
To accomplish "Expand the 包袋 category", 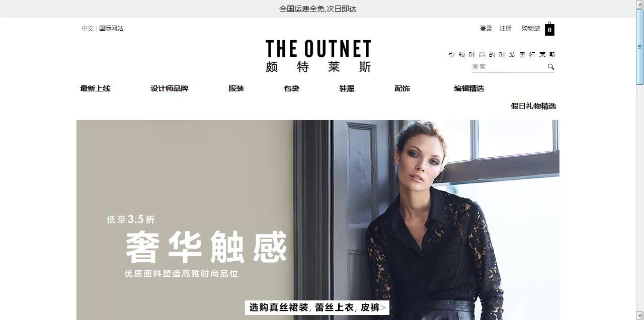I will 291,88.
